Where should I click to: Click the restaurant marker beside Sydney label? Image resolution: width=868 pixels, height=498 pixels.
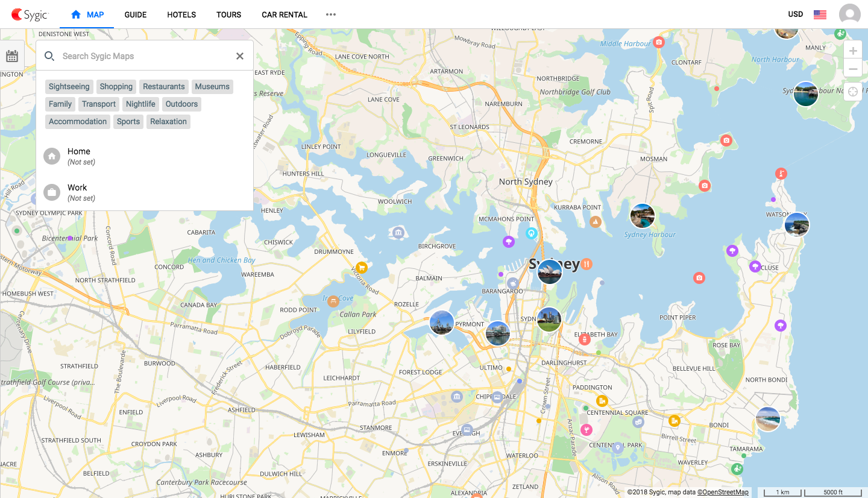[x=587, y=264]
